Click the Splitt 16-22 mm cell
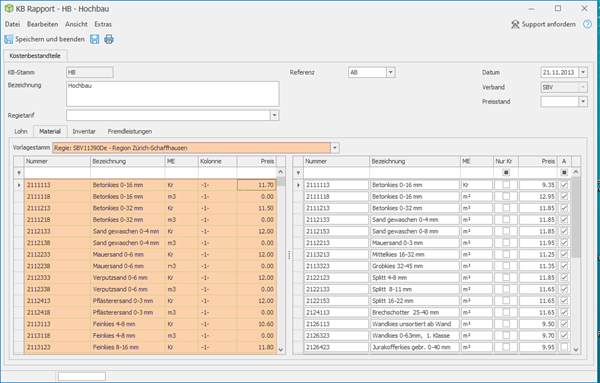This screenshot has height=383, width=600. (415, 301)
